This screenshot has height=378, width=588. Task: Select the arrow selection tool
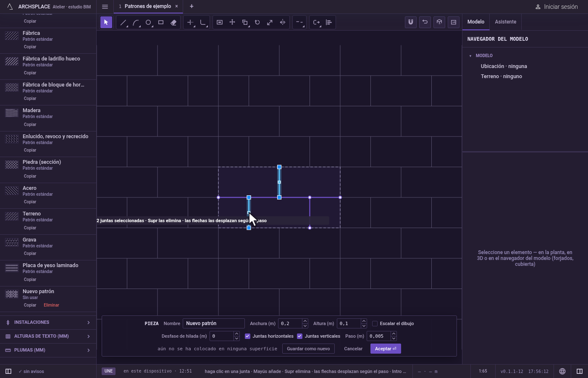pyautogui.click(x=106, y=22)
